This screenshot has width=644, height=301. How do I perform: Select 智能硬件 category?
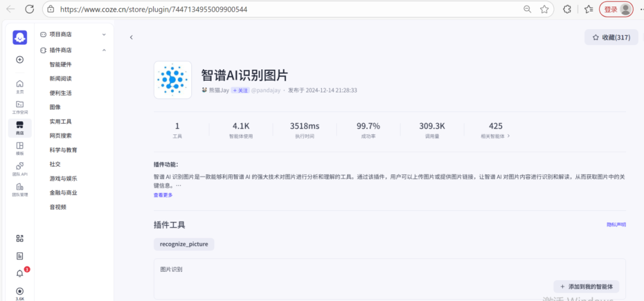click(x=61, y=64)
